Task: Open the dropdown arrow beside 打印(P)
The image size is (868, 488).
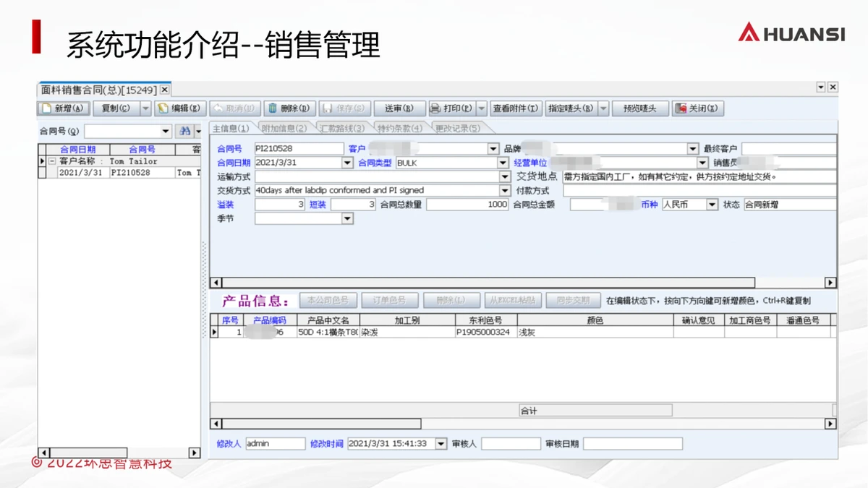Action: click(482, 108)
